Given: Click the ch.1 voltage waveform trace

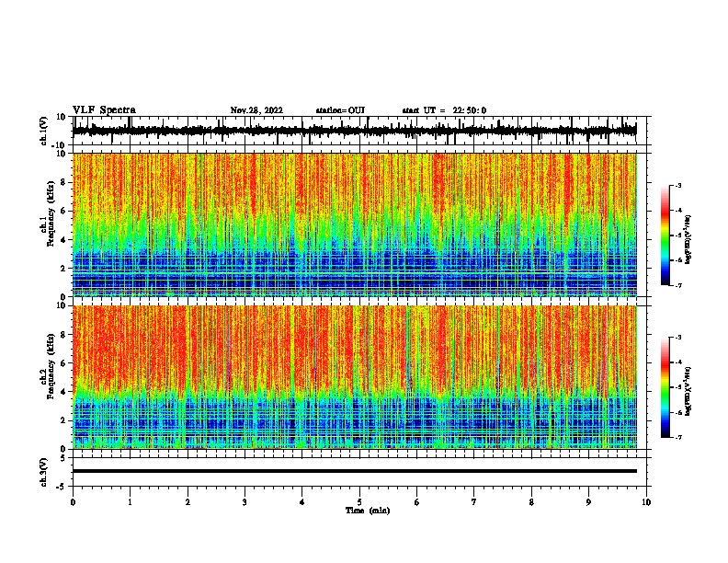Looking at the screenshot, I should coord(354,131).
